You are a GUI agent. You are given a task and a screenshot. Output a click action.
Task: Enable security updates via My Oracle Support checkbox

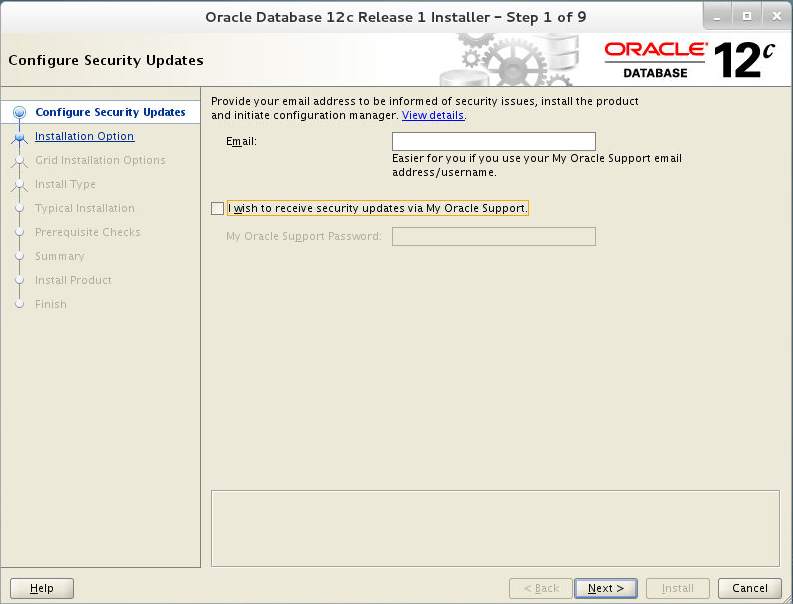point(217,208)
